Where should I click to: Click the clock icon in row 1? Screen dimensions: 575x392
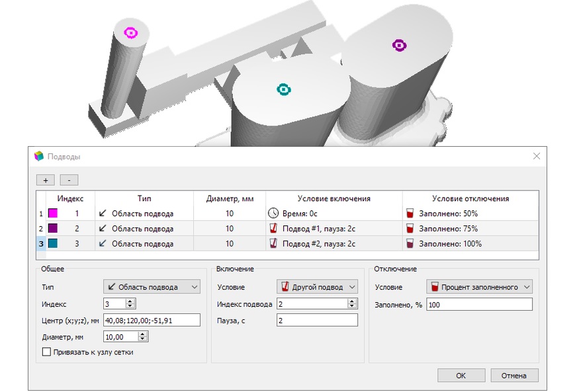274,214
